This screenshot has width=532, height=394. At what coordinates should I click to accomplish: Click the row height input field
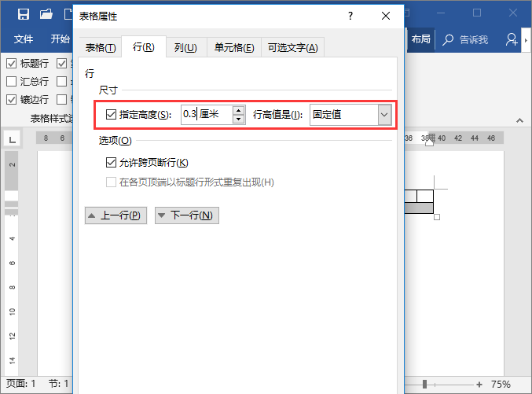(207, 115)
